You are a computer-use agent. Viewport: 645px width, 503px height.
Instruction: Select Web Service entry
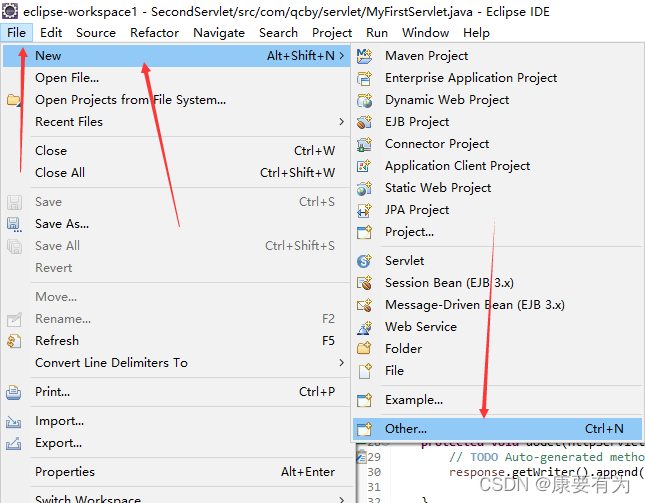pyautogui.click(x=498, y=327)
